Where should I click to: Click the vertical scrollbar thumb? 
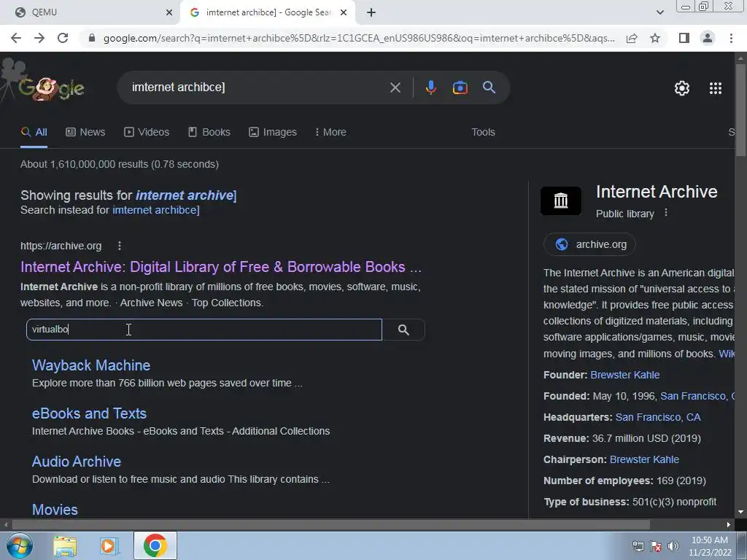(741, 109)
